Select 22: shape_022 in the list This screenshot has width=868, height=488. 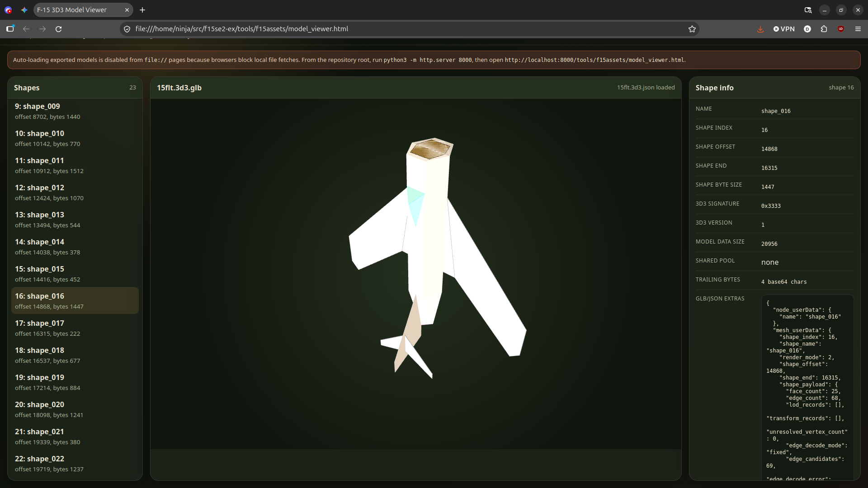75,464
